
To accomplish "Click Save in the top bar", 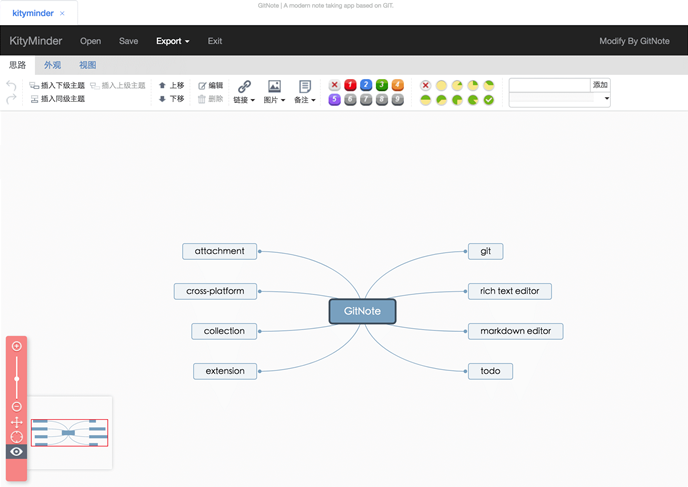I will pyautogui.click(x=129, y=41).
